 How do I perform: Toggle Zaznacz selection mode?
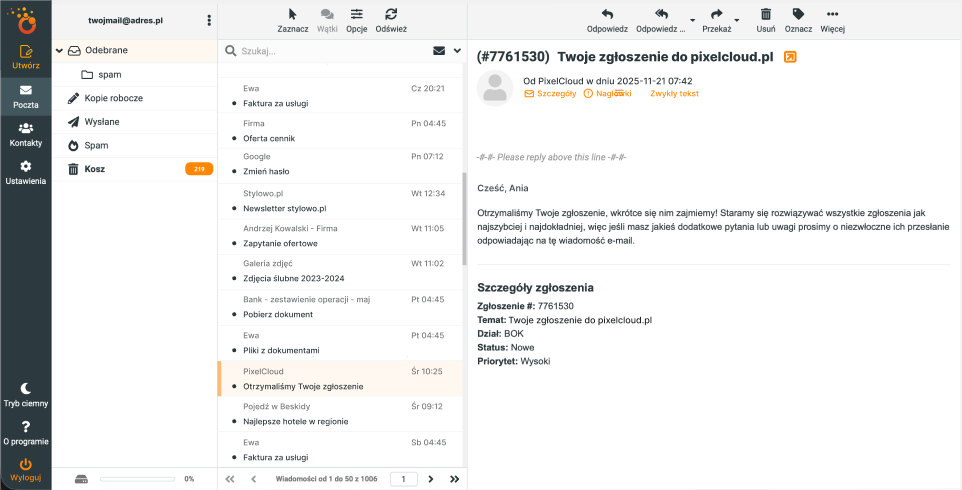(292, 14)
